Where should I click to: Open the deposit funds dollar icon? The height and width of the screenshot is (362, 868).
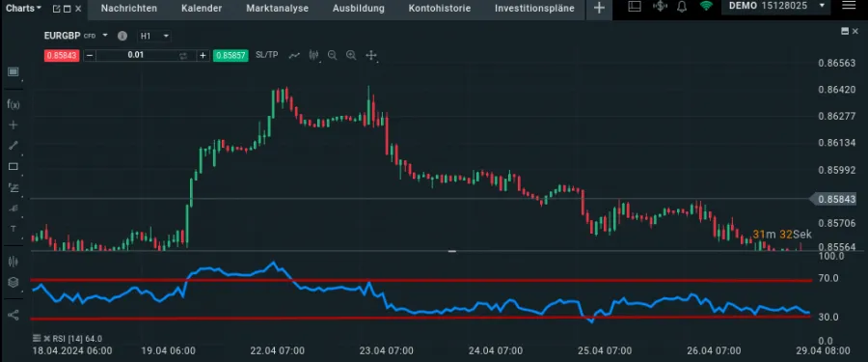[660, 6]
